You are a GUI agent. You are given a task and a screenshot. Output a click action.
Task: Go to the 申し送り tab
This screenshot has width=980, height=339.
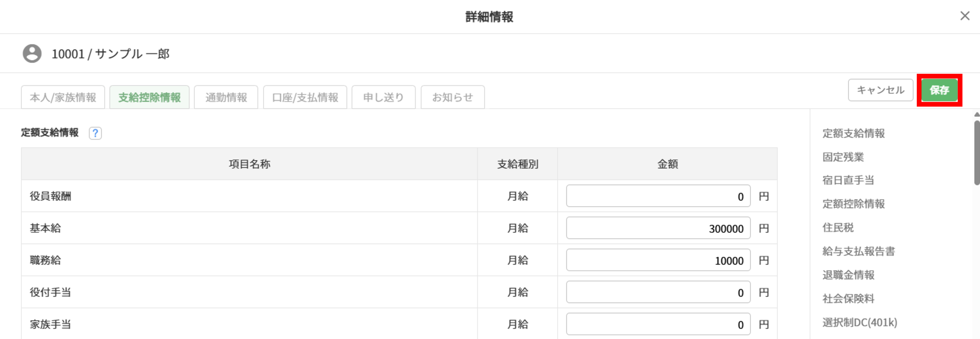coord(383,98)
